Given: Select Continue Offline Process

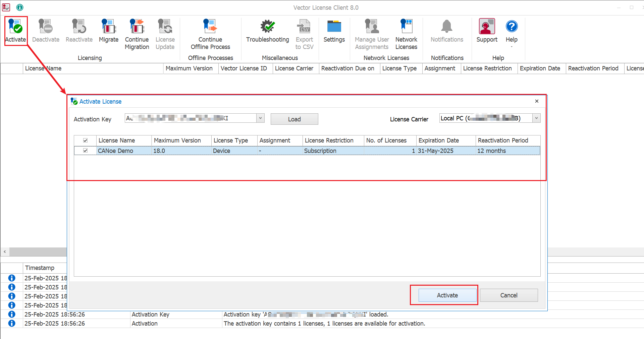Looking at the screenshot, I should pyautogui.click(x=210, y=26).
